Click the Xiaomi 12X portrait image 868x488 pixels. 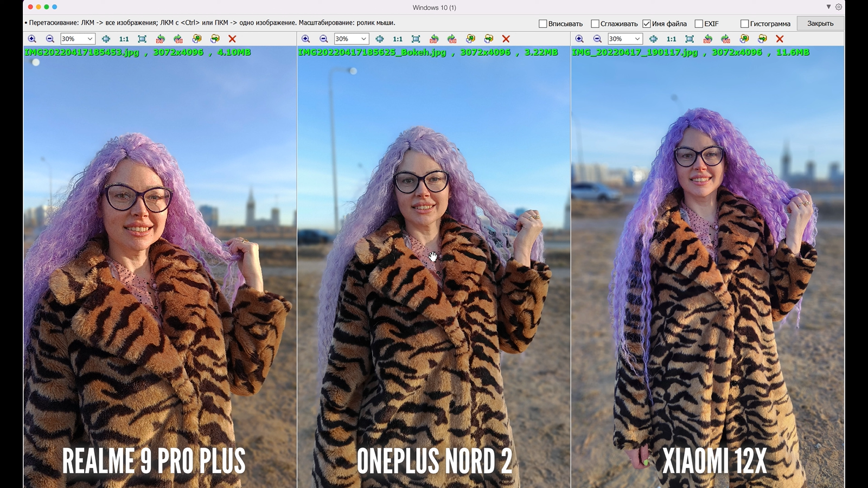point(708,267)
